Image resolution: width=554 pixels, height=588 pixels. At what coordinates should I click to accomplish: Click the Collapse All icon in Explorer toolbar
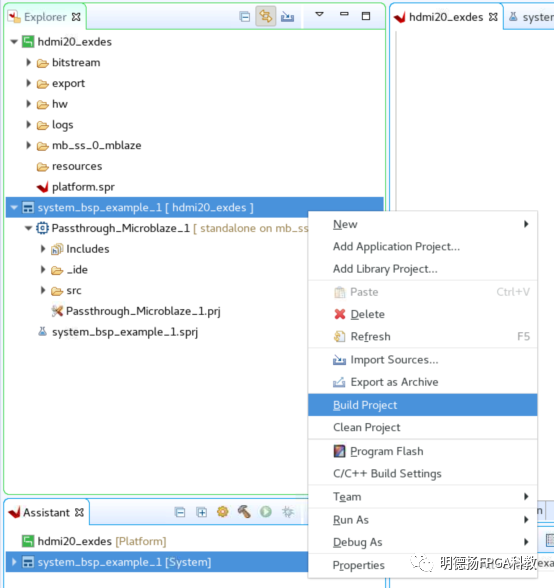[x=245, y=16]
